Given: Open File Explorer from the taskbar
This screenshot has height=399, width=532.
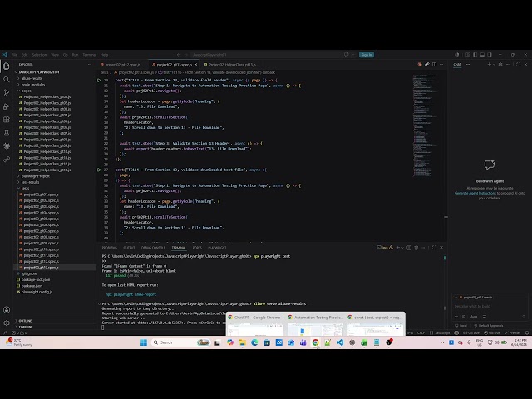Looking at the screenshot, I should click(242, 342).
